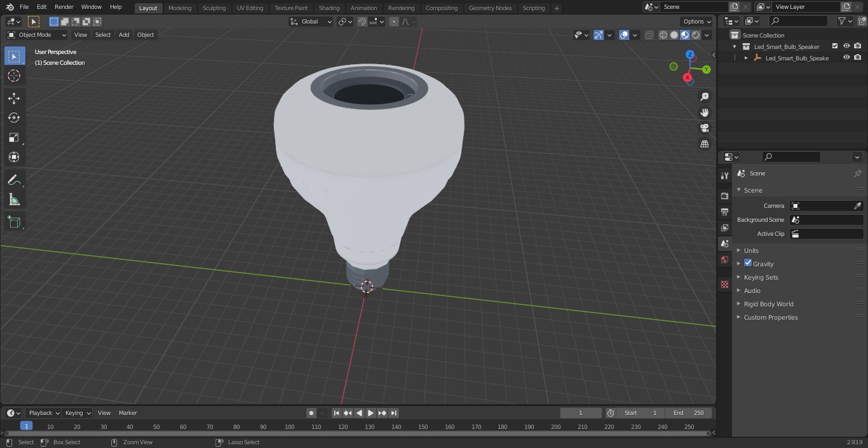
Task: Activate the Annotate pencil tool
Action: point(14,180)
